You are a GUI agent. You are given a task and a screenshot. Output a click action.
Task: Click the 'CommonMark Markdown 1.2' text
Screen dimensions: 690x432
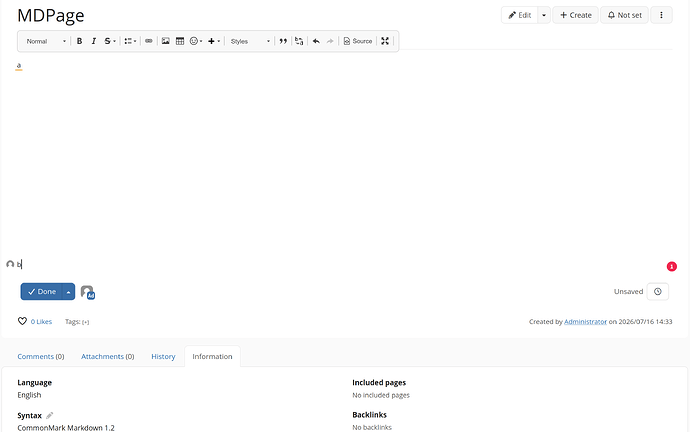pos(66,428)
